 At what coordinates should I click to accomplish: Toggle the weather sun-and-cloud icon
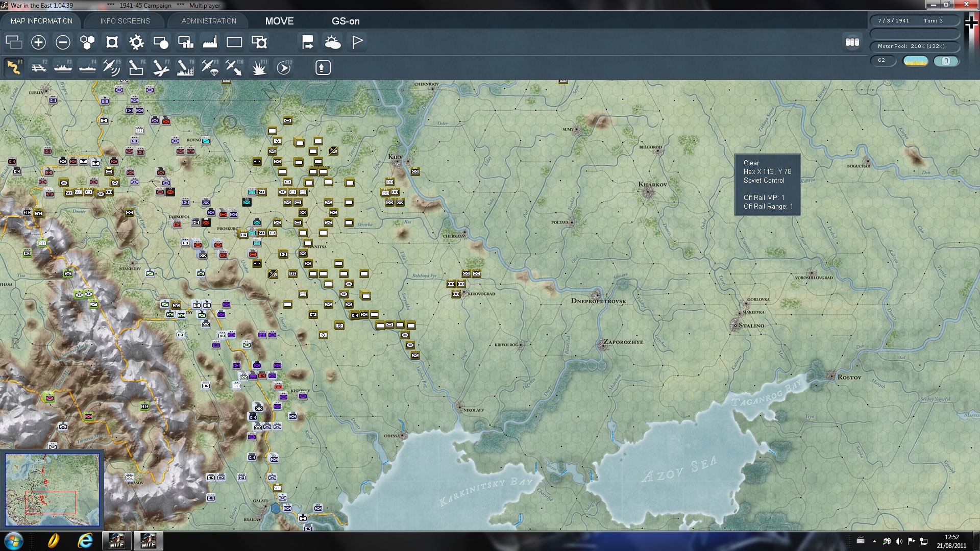(332, 42)
